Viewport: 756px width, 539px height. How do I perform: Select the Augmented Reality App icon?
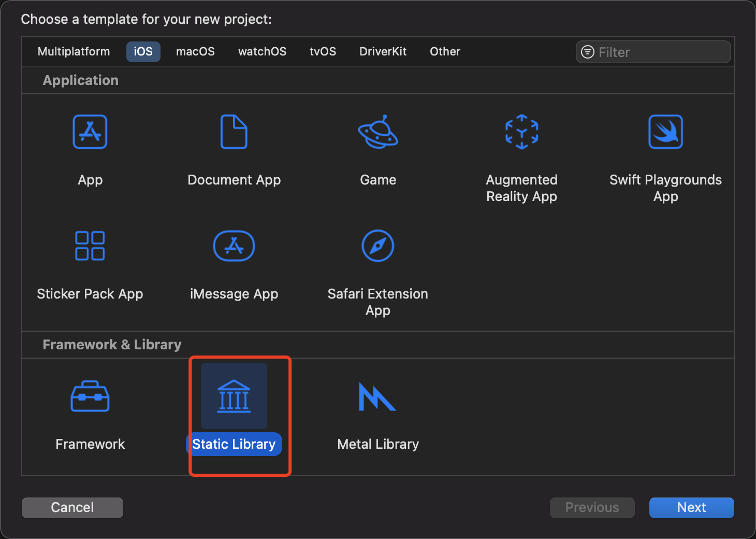pos(522,132)
